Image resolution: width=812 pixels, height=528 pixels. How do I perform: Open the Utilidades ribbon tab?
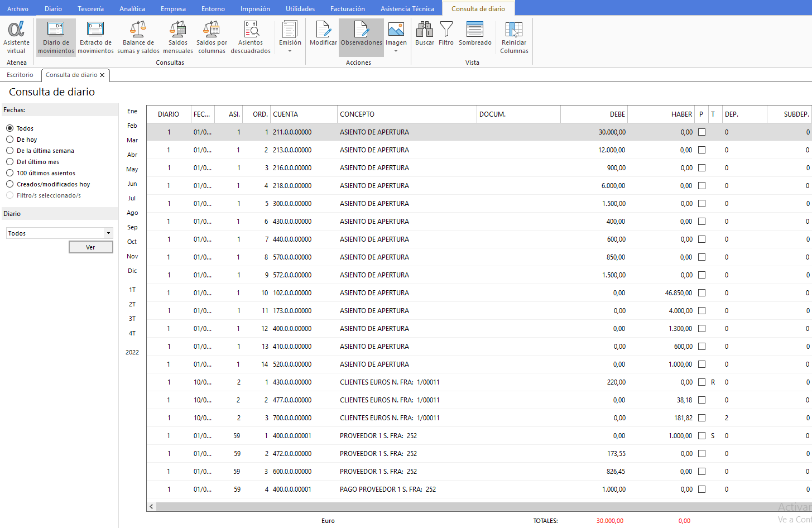(x=300, y=9)
